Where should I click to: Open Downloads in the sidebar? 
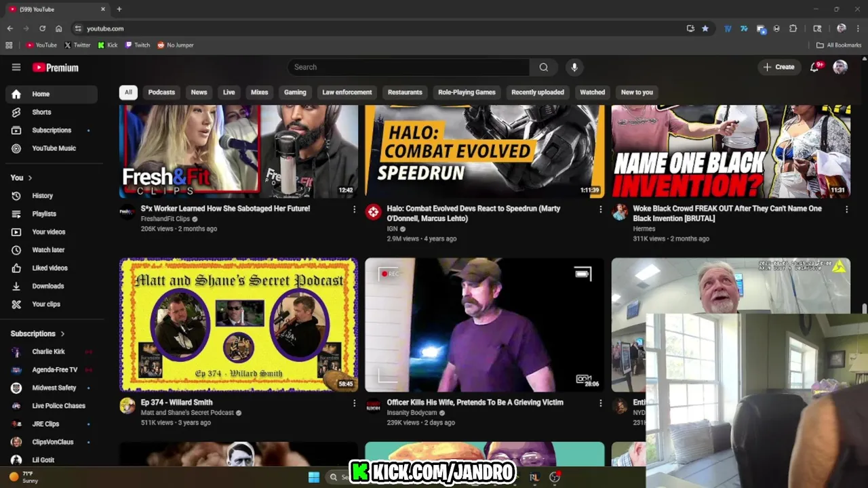[x=52, y=286]
